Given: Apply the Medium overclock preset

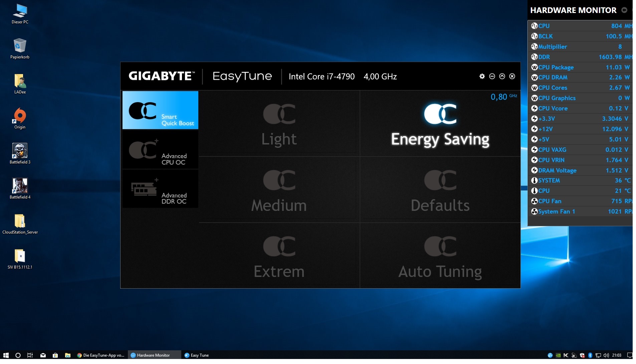Looking at the screenshot, I should [x=279, y=190].
